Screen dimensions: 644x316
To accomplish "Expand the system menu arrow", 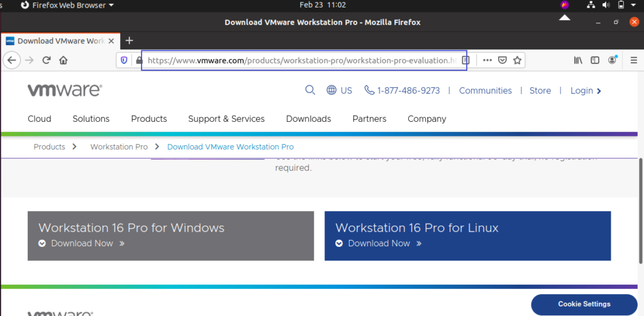I will [633, 5].
